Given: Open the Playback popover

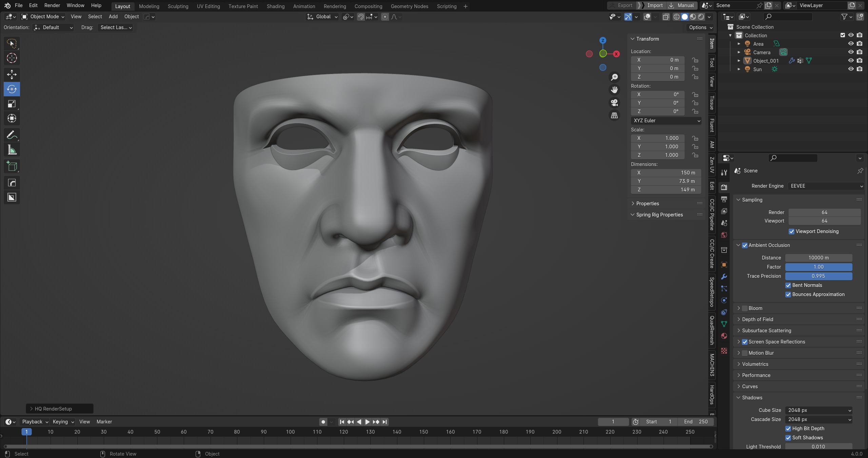Looking at the screenshot, I should click(35, 422).
